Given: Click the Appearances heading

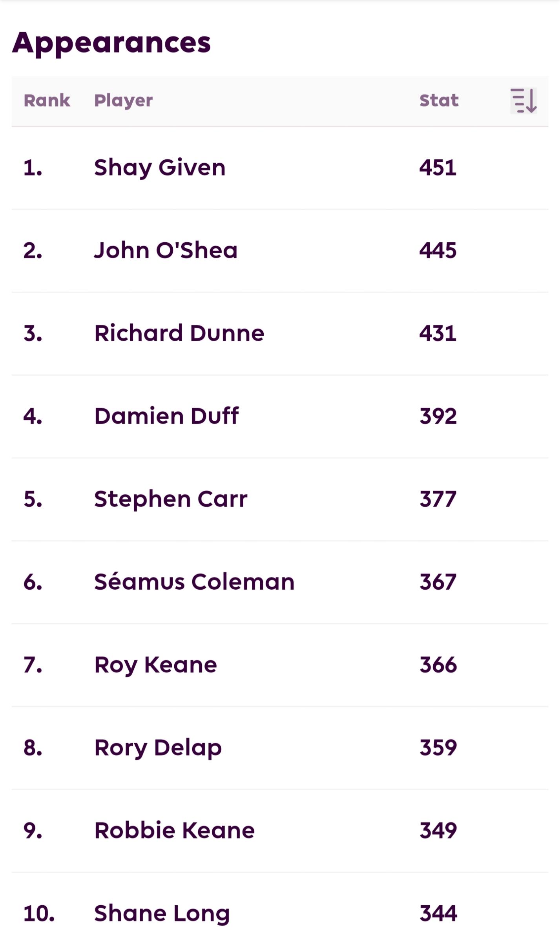Looking at the screenshot, I should click(x=112, y=43).
